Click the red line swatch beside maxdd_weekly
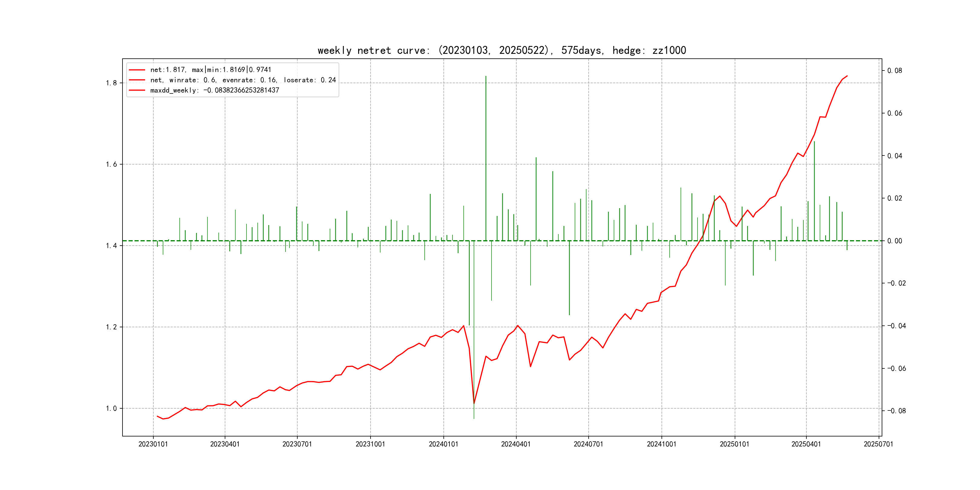 point(137,90)
